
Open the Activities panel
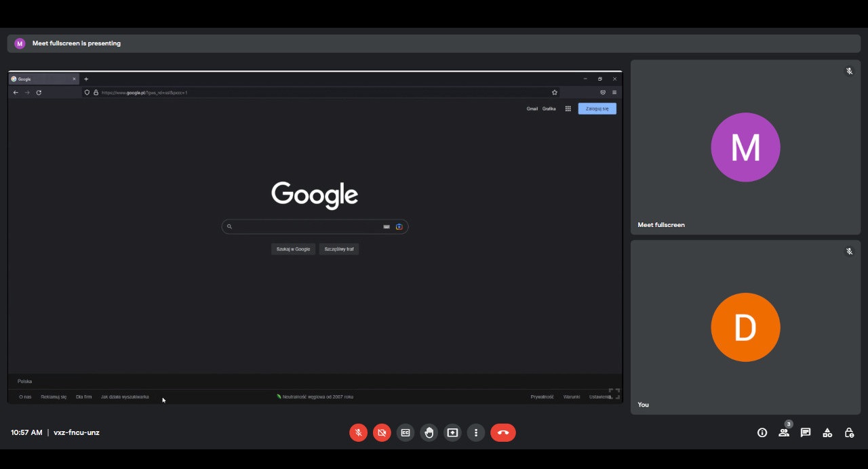pos(827,432)
